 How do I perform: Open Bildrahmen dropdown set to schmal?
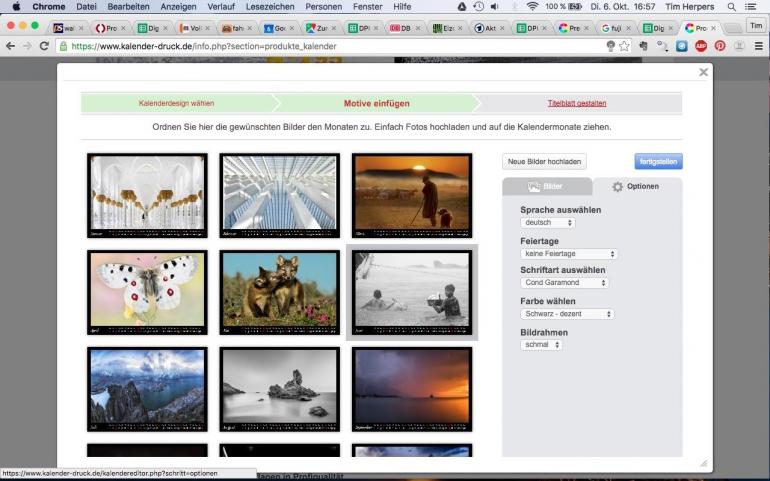click(541, 344)
